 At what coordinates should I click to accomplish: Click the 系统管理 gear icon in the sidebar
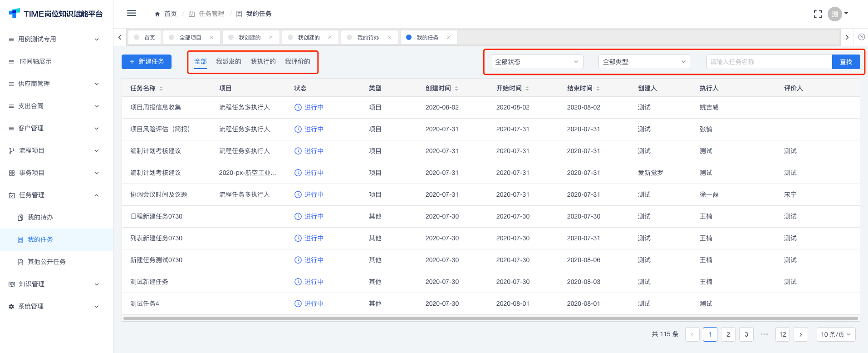11,307
